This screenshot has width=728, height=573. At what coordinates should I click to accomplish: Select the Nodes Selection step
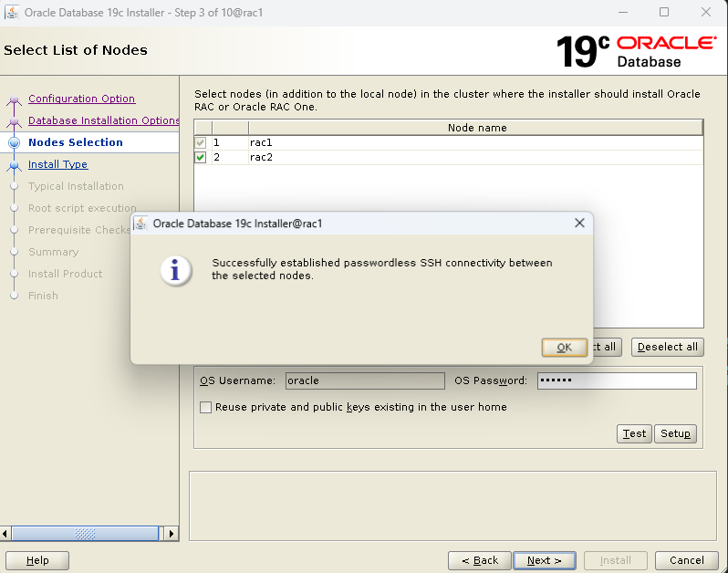click(x=76, y=142)
